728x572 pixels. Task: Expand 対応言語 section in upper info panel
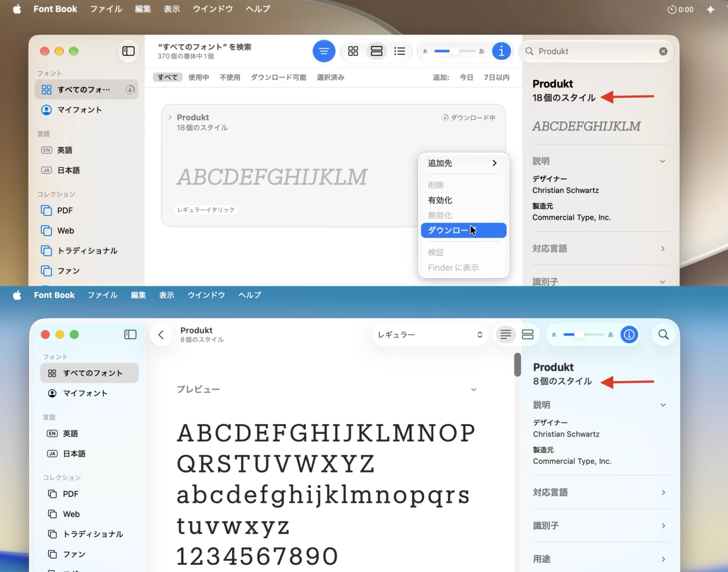click(663, 248)
